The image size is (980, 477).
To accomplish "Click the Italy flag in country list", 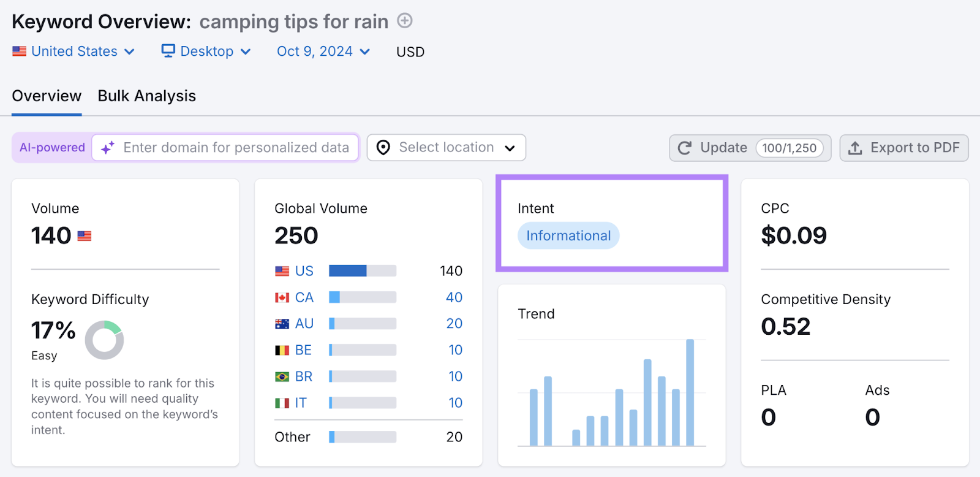I will (281, 402).
